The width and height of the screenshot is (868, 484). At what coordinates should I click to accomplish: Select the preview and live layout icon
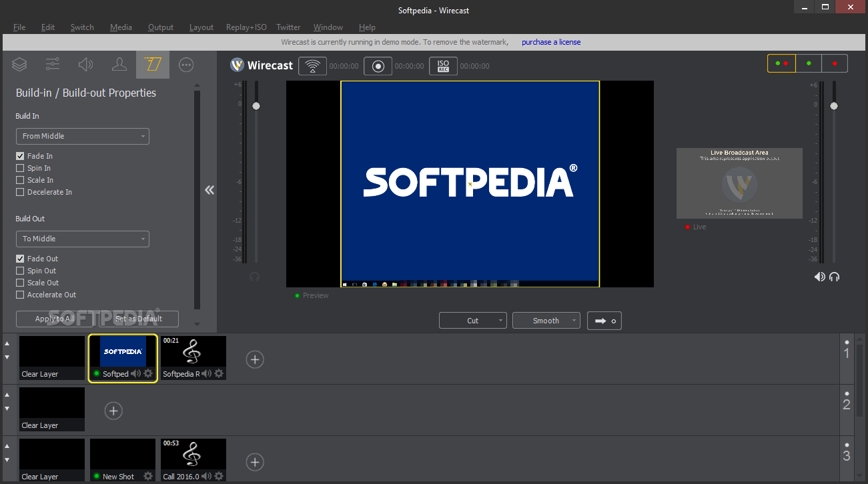tap(781, 63)
